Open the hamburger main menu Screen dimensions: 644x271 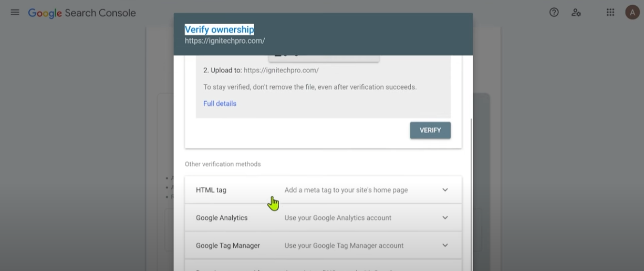[15, 12]
